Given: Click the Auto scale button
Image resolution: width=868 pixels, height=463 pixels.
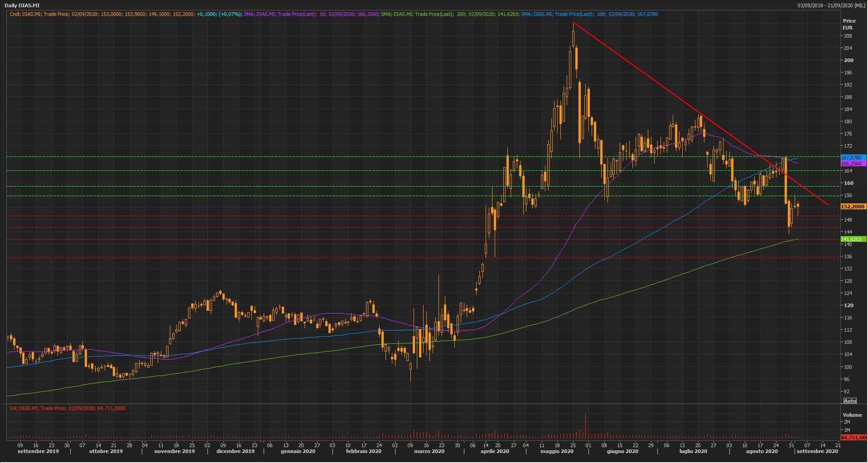Looking at the screenshot, I should [x=850, y=401].
